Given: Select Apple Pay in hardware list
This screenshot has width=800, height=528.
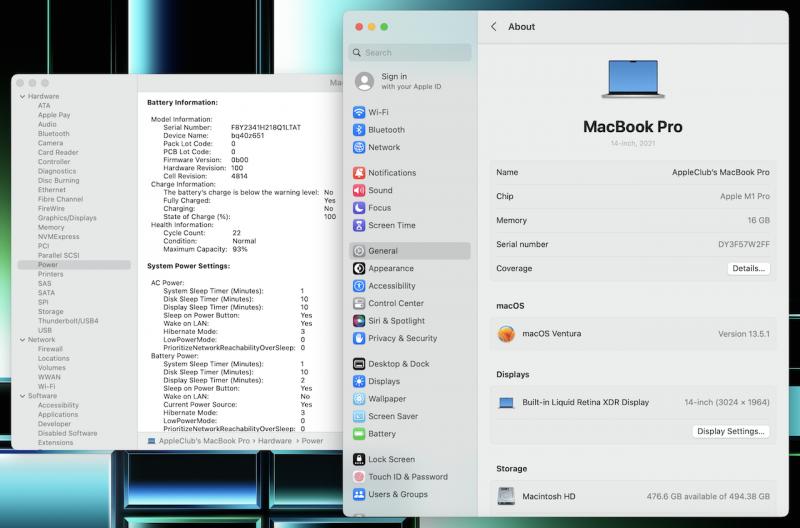Looking at the screenshot, I should click(x=54, y=115).
